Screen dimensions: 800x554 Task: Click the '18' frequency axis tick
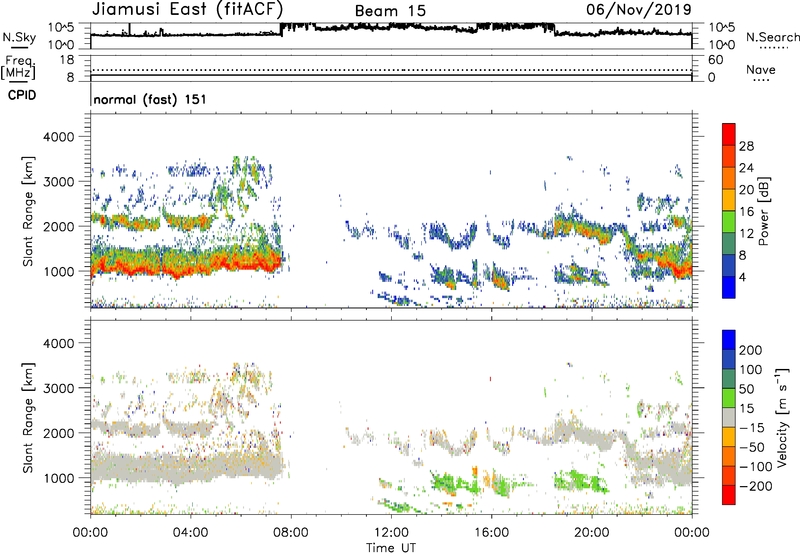point(67,60)
